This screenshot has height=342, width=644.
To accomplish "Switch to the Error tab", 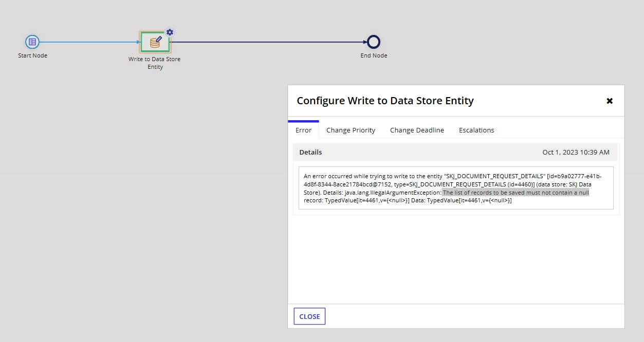I will pos(303,130).
